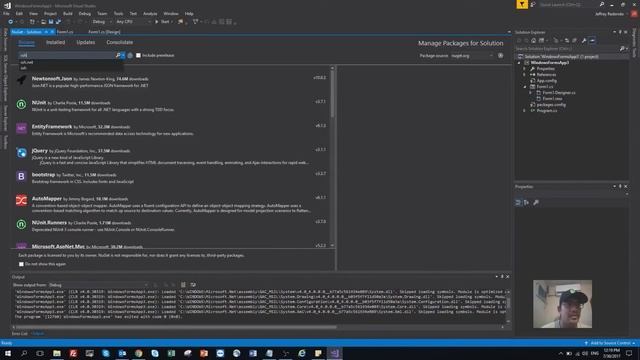Image resolution: width=640 pixels, height=360 pixels.
Task: Click Search Solution Explorer field
Action: click(x=567, y=49)
